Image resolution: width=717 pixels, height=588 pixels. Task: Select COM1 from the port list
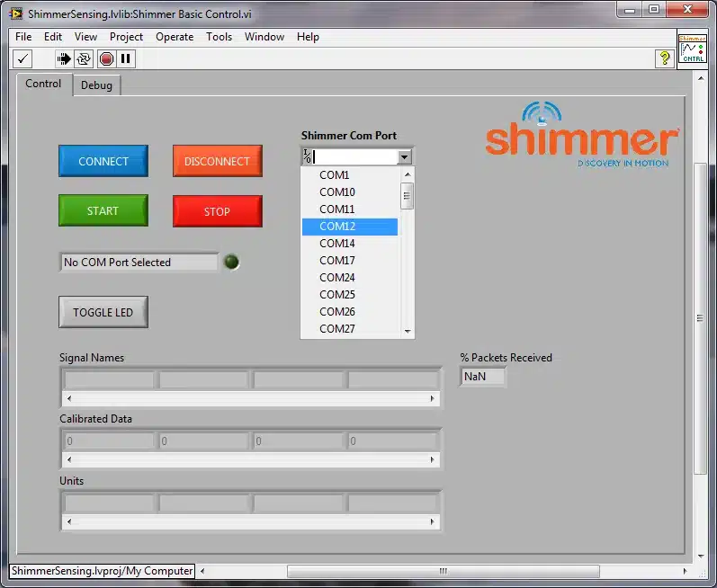[x=350, y=175]
